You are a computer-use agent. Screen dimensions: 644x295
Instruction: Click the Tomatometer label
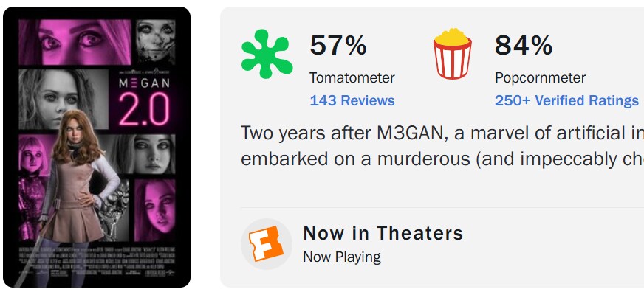click(x=352, y=77)
